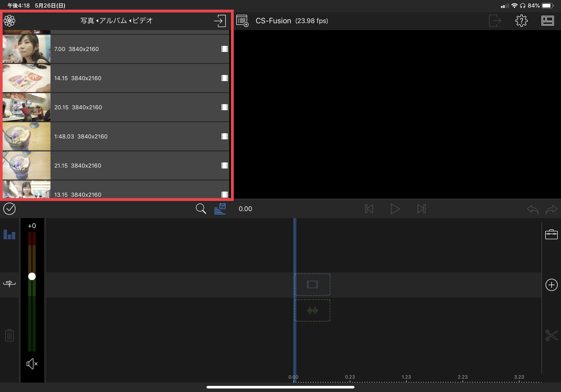
Task: Go back to 写真 breadcrumb level
Action: [87, 21]
